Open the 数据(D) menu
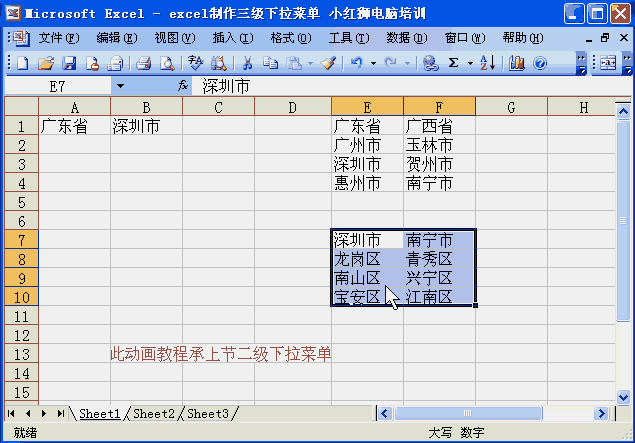This screenshot has width=635, height=443. pos(407,38)
